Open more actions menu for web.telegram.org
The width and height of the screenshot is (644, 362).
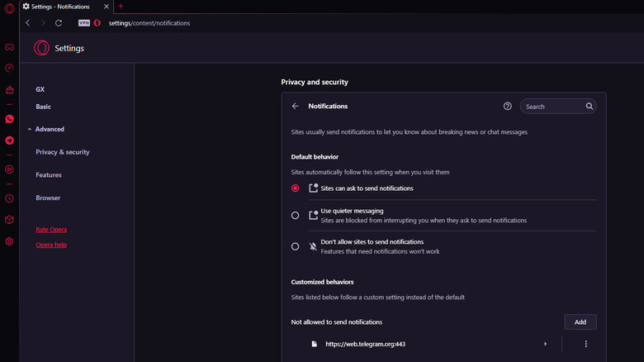[585, 344]
